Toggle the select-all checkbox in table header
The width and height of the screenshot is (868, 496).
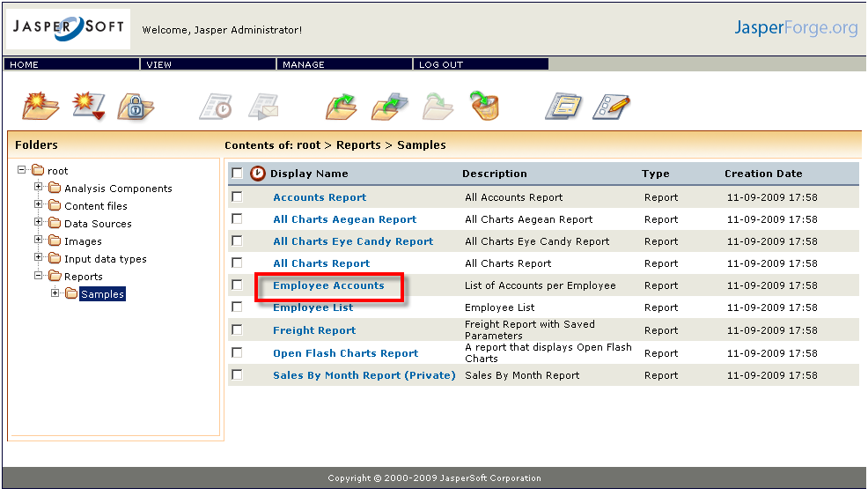point(237,173)
